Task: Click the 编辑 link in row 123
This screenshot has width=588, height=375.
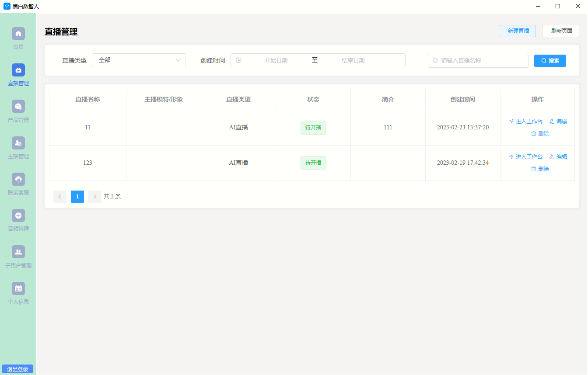Action: pyautogui.click(x=562, y=157)
